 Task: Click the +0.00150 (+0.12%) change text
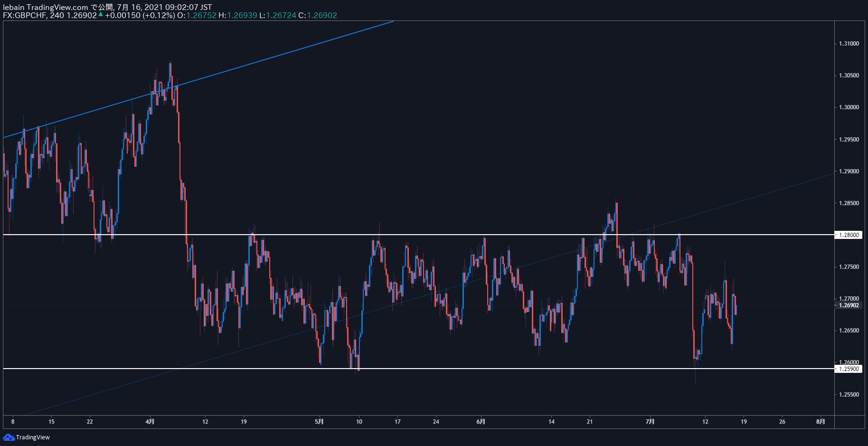coord(140,15)
